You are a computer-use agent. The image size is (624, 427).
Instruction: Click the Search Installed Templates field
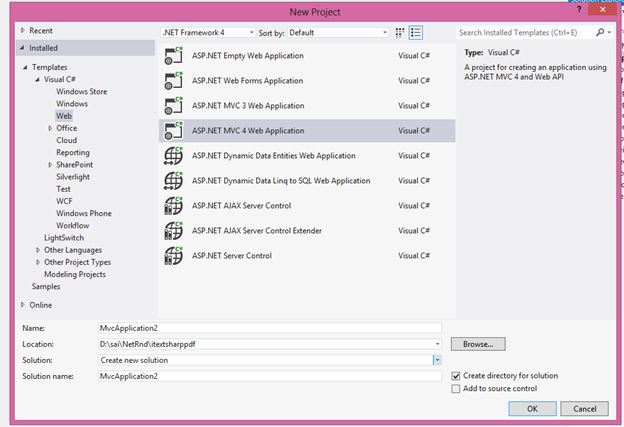525,33
